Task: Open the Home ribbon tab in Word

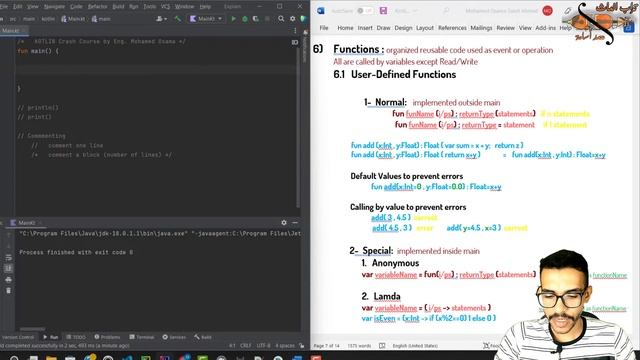Action: (345, 28)
